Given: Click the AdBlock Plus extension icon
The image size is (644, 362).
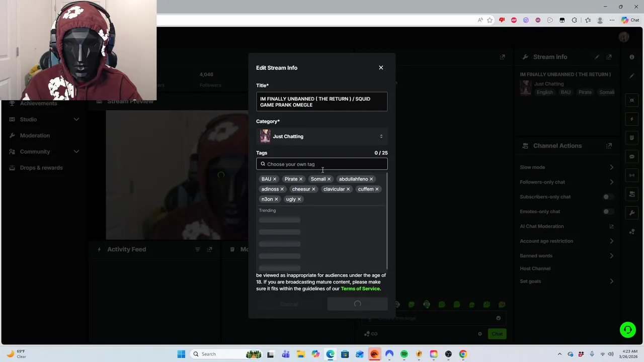Looking at the screenshot, I should click(x=514, y=20).
